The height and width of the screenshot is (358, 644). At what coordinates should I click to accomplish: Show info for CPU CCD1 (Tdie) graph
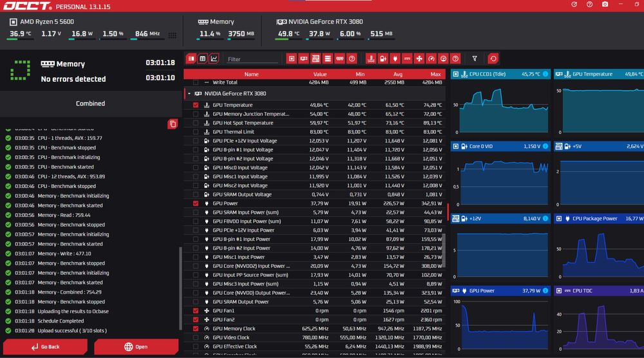pyautogui.click(x=545, y=74)
